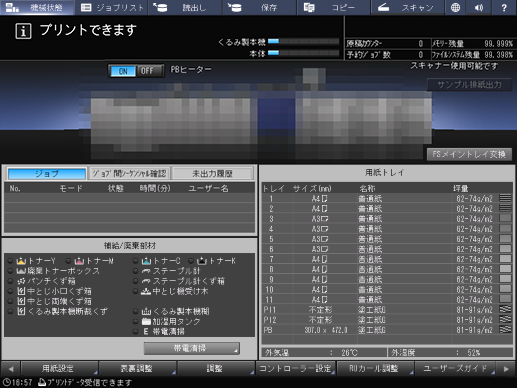The width and height of the screenshot is (517, 388).
Task: Switch to the 未出力履歴 tab
Action: (213, 174)
